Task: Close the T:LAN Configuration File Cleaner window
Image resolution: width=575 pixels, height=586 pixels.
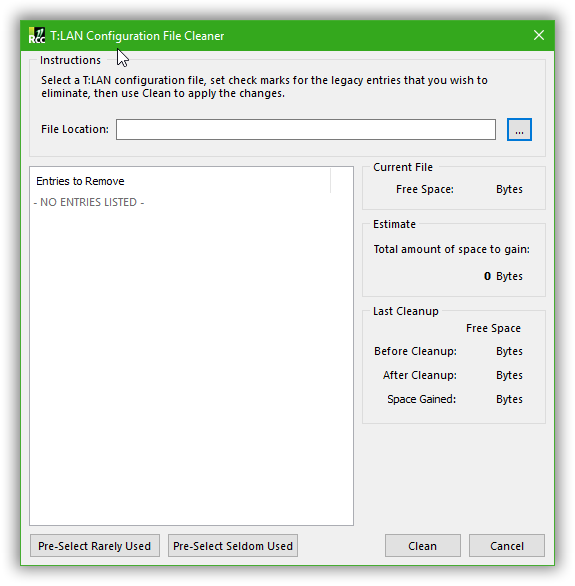Action: coord(539,36)
